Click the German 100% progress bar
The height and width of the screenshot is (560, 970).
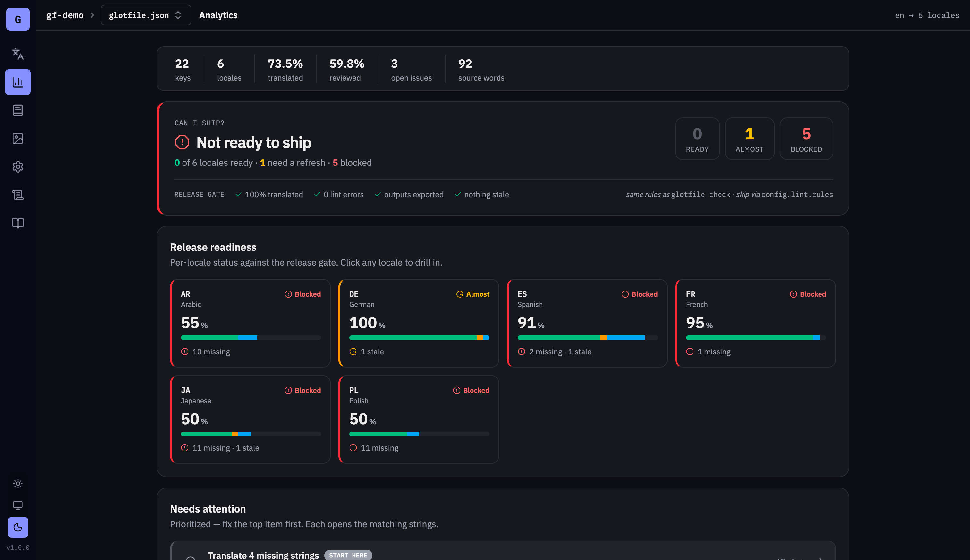pos(419,338)
